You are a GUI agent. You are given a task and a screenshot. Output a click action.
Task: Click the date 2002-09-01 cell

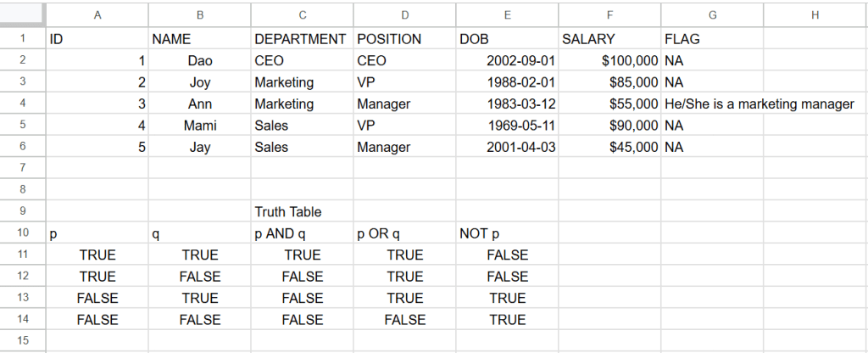tap(507, 61)
